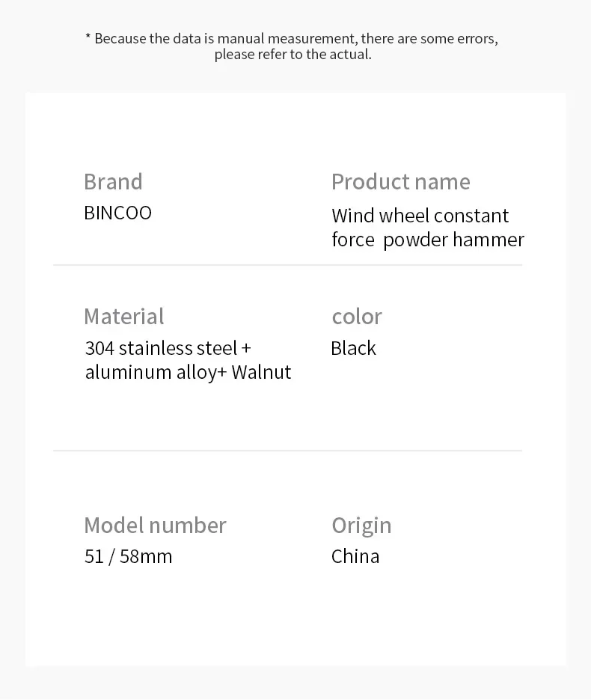591x700 pixels.
Task: Select the China origin value
Action: 355,557
